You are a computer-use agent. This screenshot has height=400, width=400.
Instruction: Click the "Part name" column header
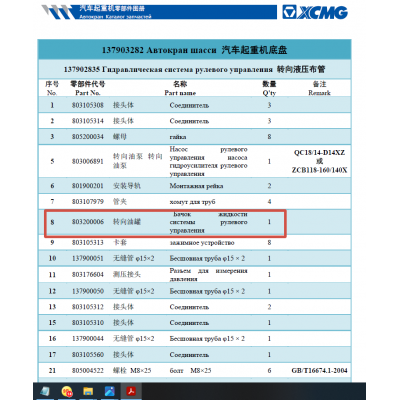[x=180, y=93]
